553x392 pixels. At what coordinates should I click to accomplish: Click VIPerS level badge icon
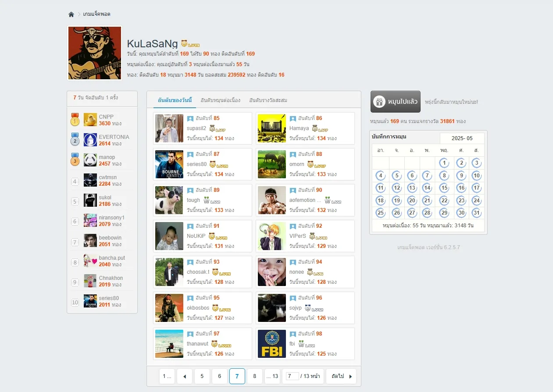pyautogui.click(x=318, y=237)
